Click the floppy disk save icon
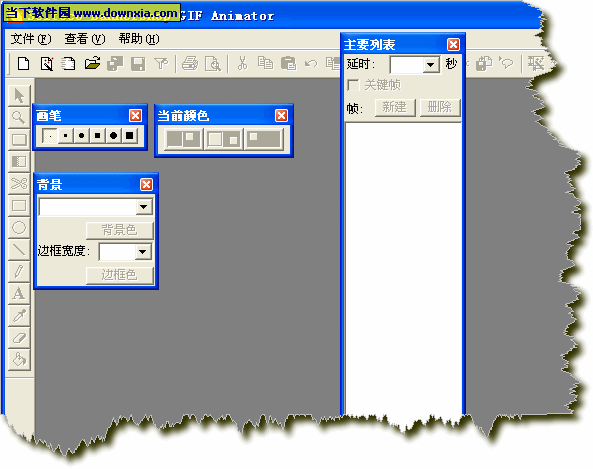The image size is (593, 469). (138, 64)
